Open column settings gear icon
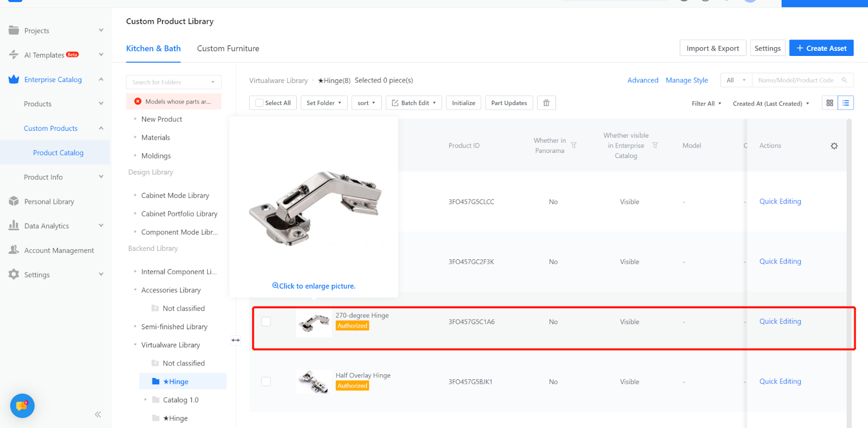Viewport: 868px width, 428px height. click(834, 146)
